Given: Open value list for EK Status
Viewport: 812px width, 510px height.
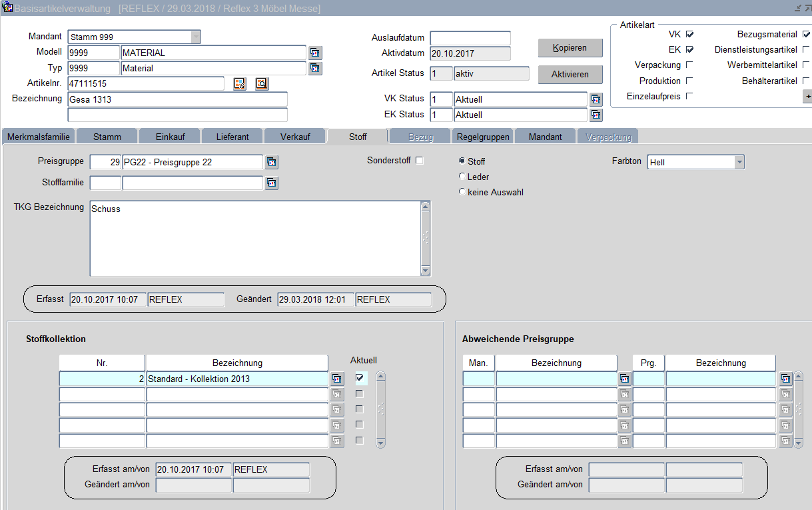Looking at the screenshot, I should click(x=596, y=115).
